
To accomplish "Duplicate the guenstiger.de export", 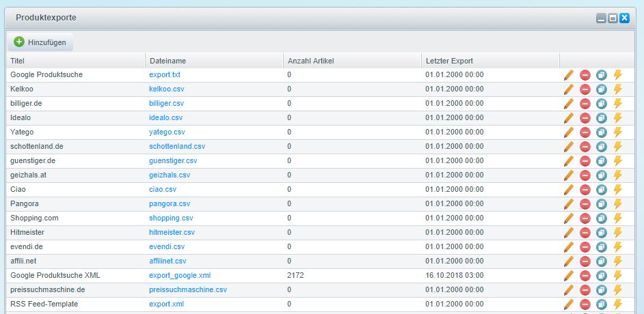I will [x=602, y=161].
